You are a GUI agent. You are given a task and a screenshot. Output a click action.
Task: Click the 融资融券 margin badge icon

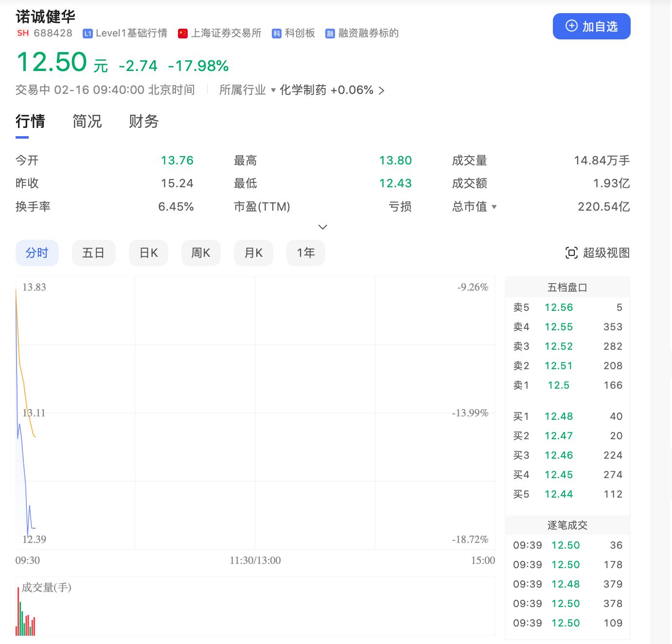(330, 34)
